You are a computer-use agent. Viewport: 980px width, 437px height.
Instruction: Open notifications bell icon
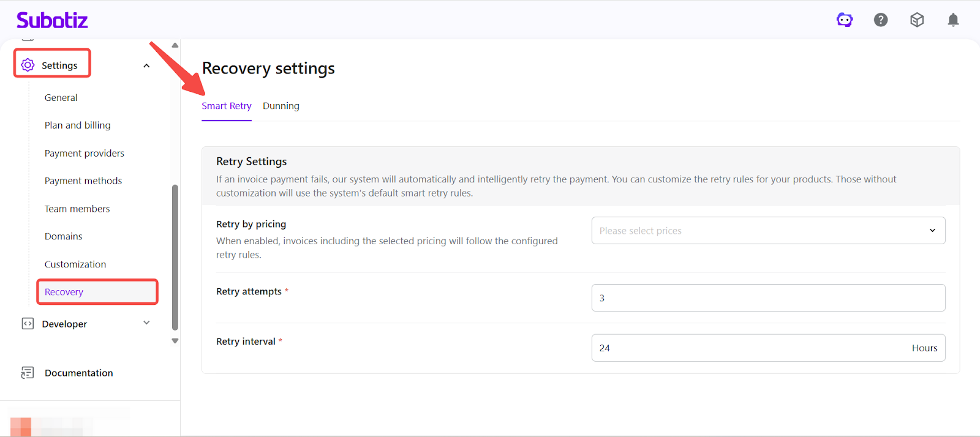953,20
